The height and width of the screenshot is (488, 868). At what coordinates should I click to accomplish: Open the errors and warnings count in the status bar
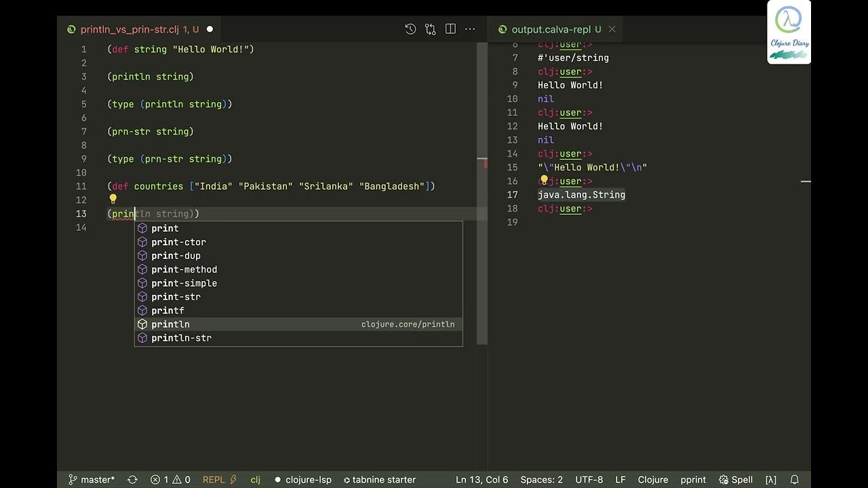coord(170,479)
